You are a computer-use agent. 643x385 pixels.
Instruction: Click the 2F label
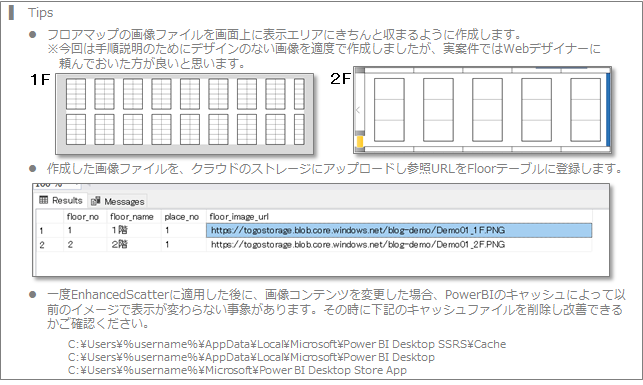340,79
